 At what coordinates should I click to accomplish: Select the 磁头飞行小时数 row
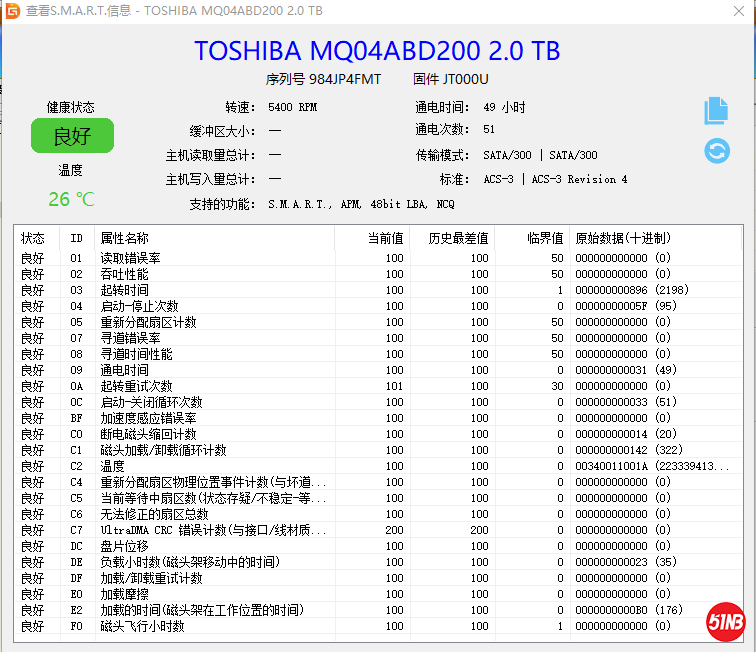[142, 626]
